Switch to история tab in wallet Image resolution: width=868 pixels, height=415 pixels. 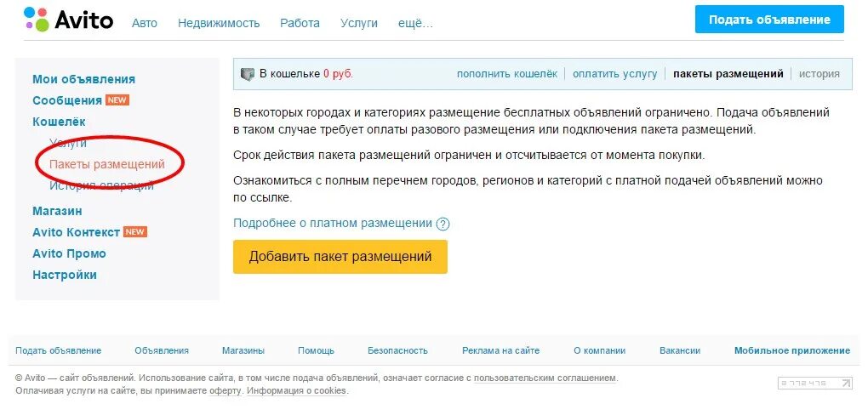(x=819, y=74)
